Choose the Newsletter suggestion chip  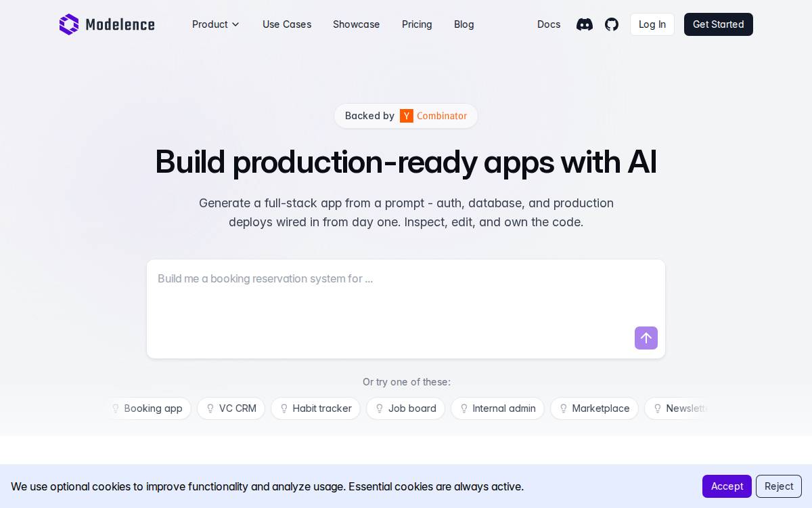(x=677, y=408)
